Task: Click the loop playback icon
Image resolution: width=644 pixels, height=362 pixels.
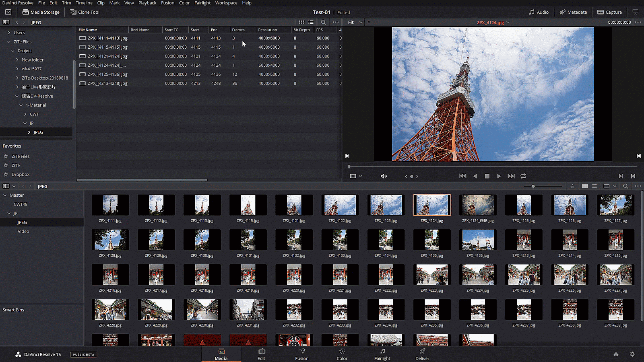Action: click(523, 176)
